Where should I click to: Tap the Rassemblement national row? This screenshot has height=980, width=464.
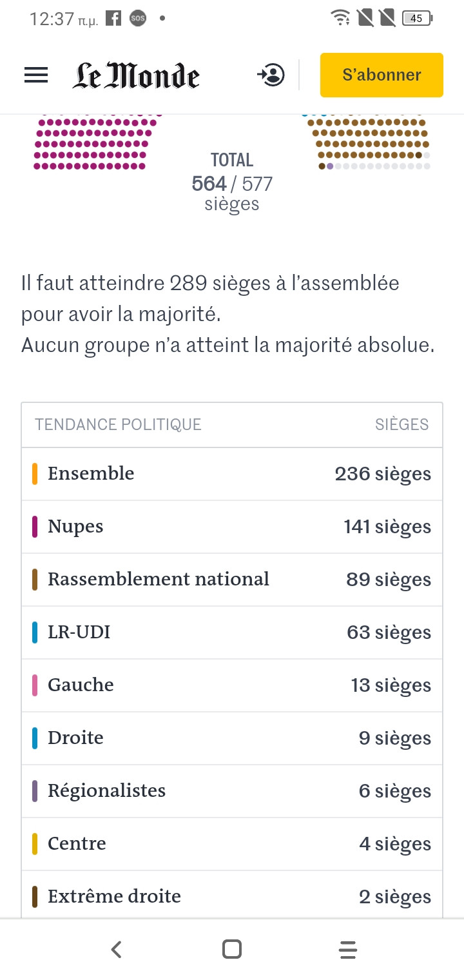click(x=232, y=580)
